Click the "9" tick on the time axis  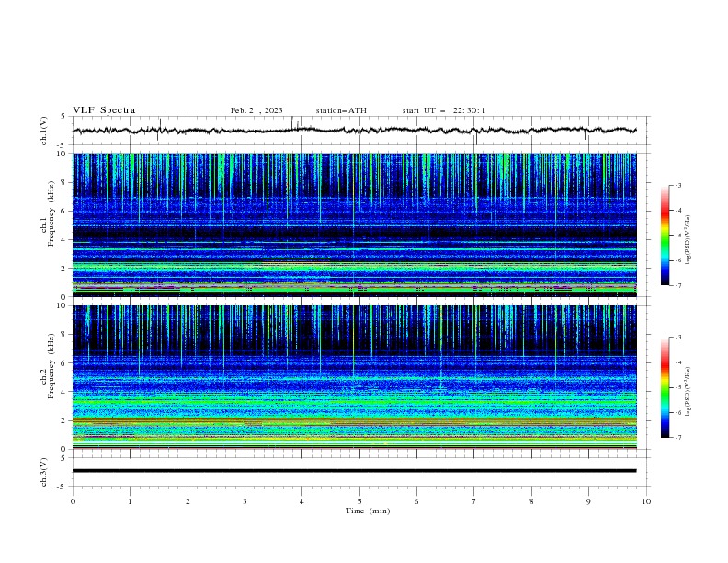tap(588, 501)
